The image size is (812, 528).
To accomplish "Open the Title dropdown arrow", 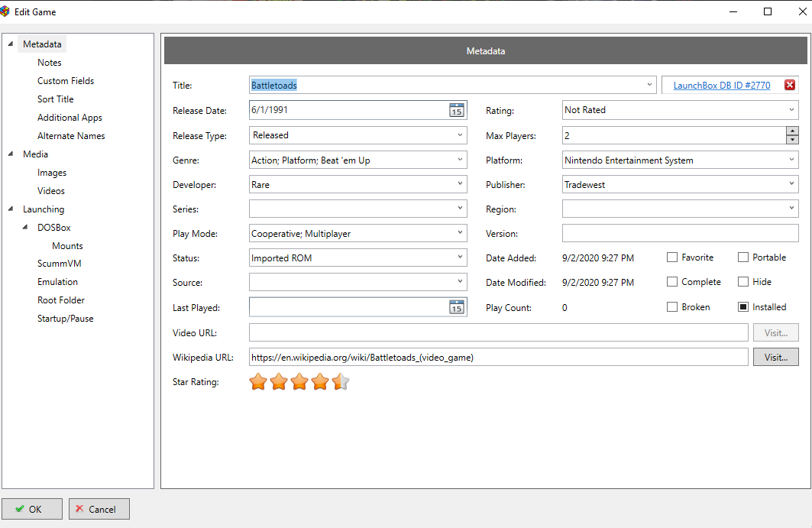I will tap(649, 85).
